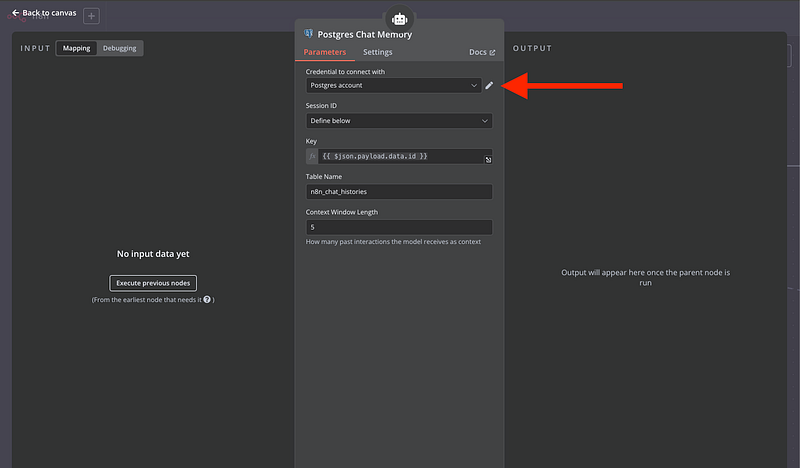Image resolution: width=800 pixels, height=468 pixels.
Task: Open the Postgres account credential dropdown
Action: 393,86
